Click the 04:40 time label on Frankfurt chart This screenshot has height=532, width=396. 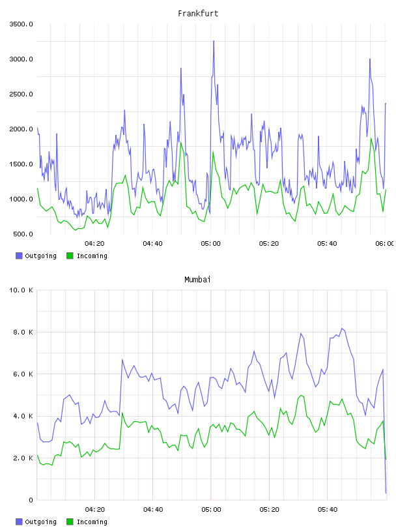pyautogui.click(x=152, y=244)
